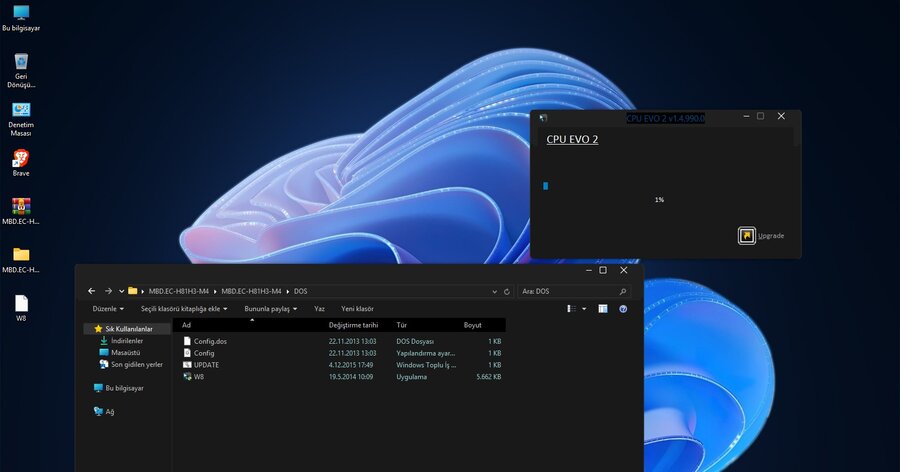The height and width of the screenshot is (472, 900).
Task: Select the UPDATE batch file in list
Action: click(206, 365)
